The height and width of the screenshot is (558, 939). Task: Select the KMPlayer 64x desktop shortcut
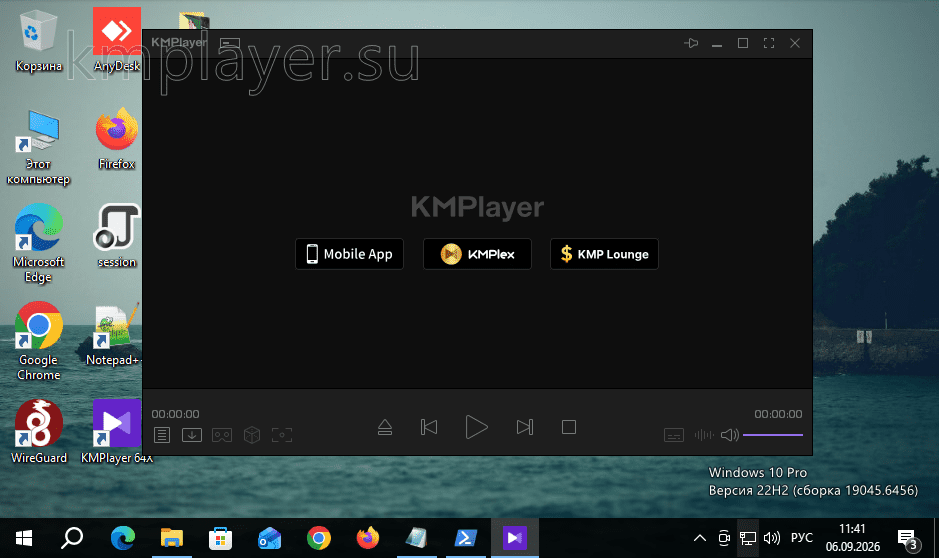117,432
